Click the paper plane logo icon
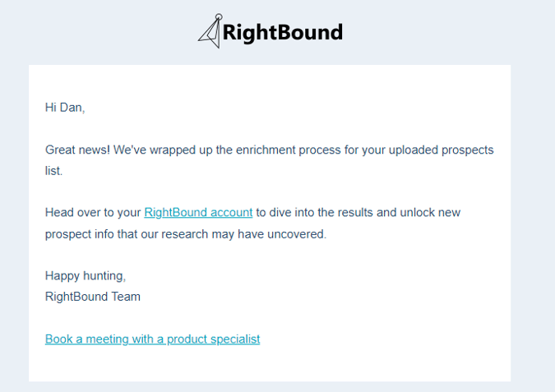The image size is (555, 392). [210, 31]
